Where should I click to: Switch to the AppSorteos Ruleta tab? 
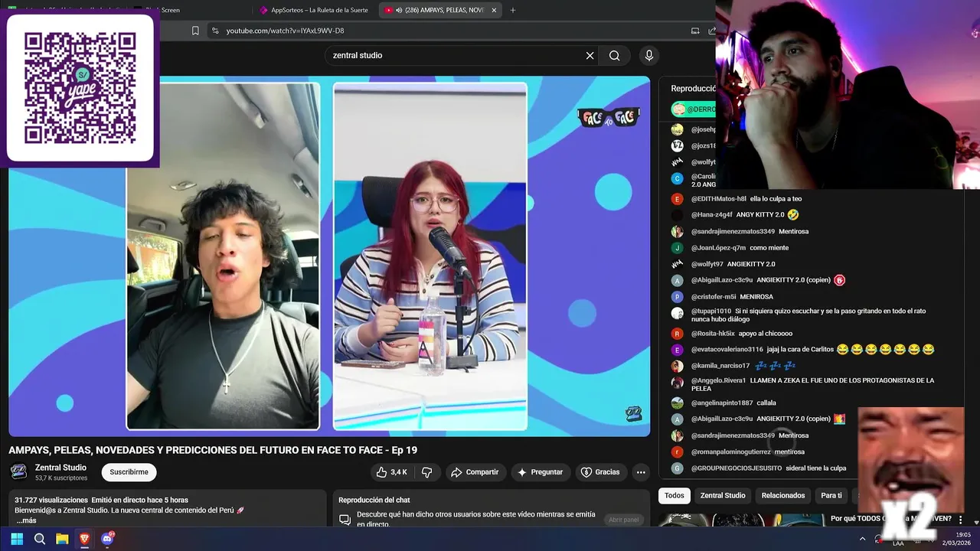point(314,10)
